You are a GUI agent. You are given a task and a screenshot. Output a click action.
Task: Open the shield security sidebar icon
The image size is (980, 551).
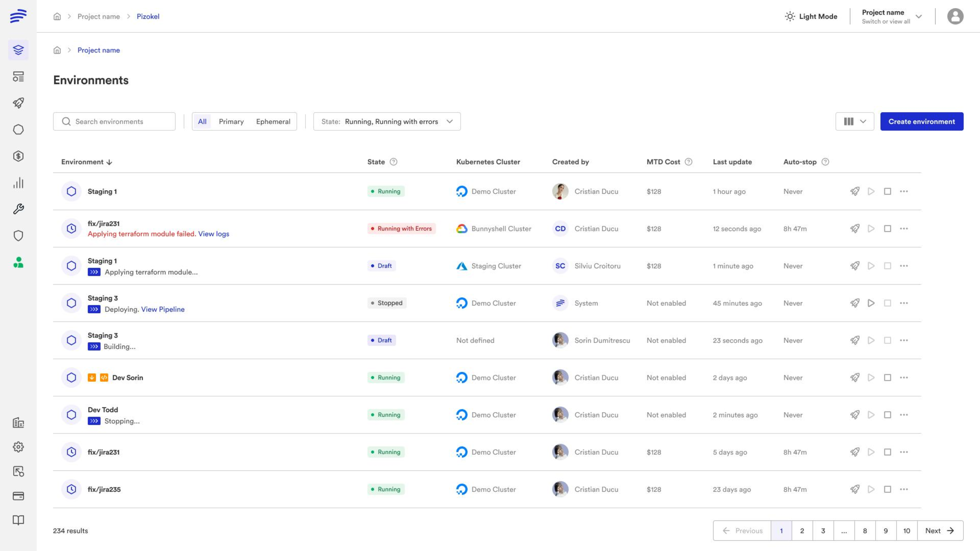(18, 236)
